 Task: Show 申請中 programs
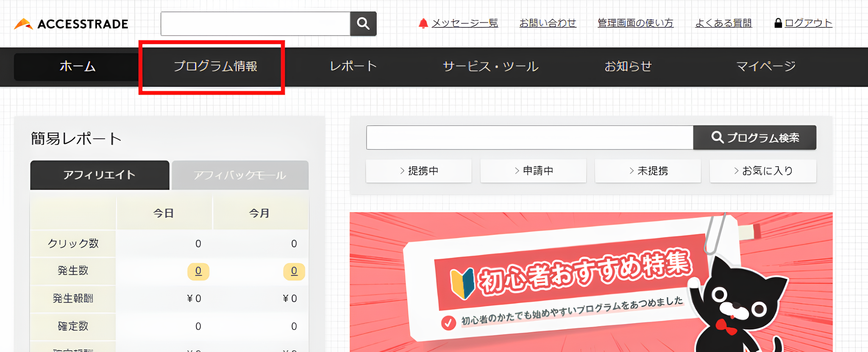pos(533,171)
